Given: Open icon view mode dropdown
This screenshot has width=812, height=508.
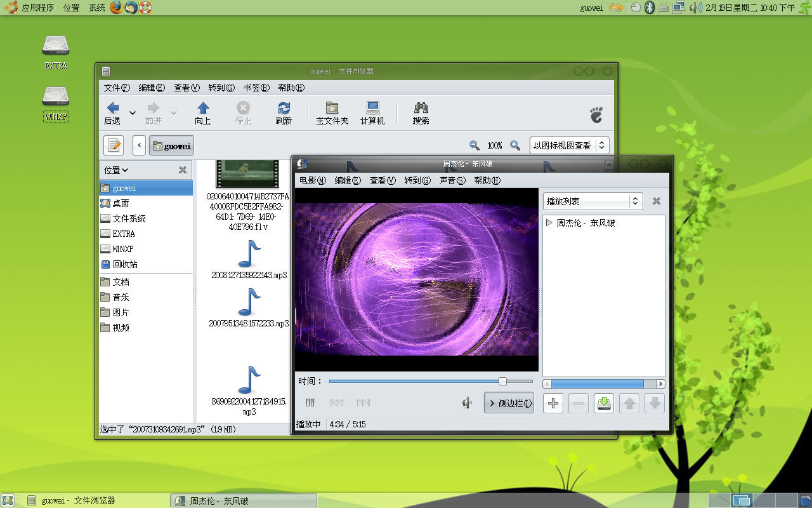Looking at the screenshot, I should pyautogui.click(x=569, y=145).
